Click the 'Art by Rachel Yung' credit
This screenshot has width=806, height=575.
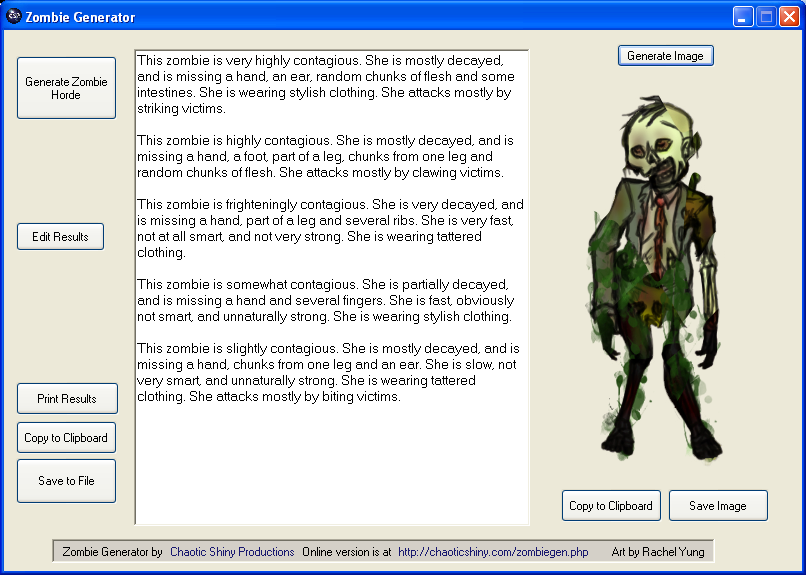point(658,552)
